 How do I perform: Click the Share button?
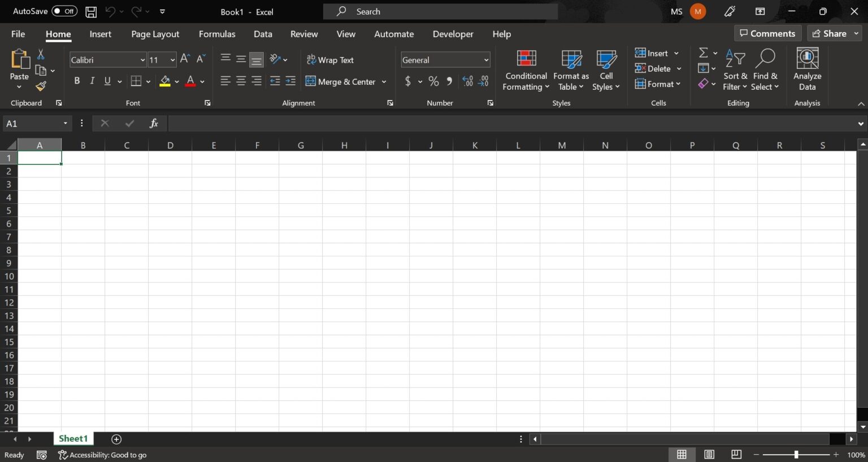click(834, 33)
